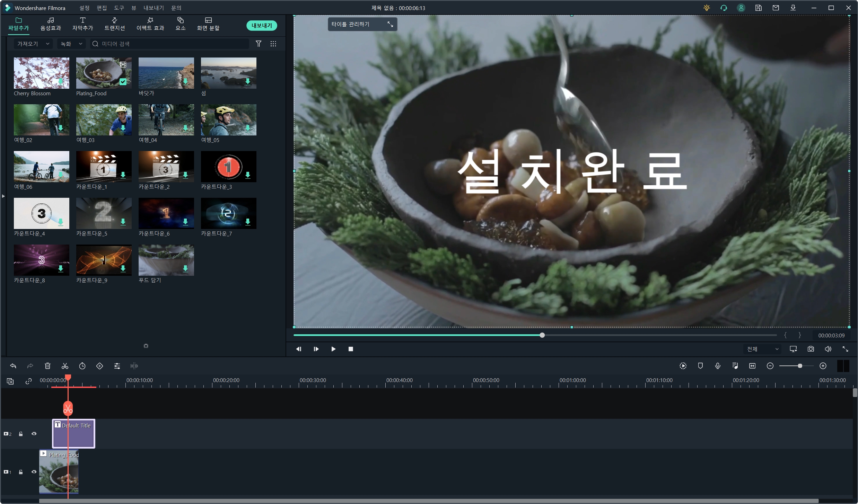
Task: Click the 타이틀 관리하기 button in preview
Action: click(x=351, y=24)
